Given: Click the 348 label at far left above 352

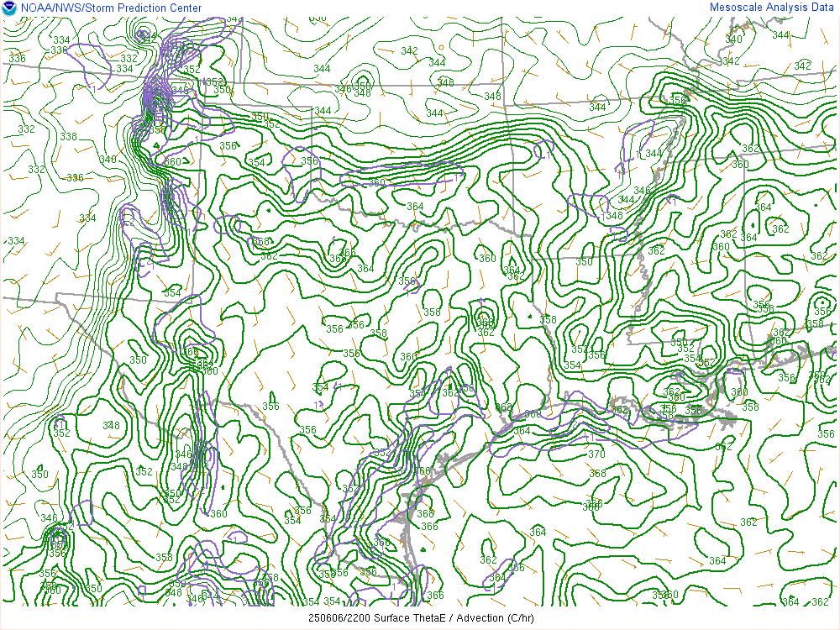Looking at the screenshot, I should (111, 426).
